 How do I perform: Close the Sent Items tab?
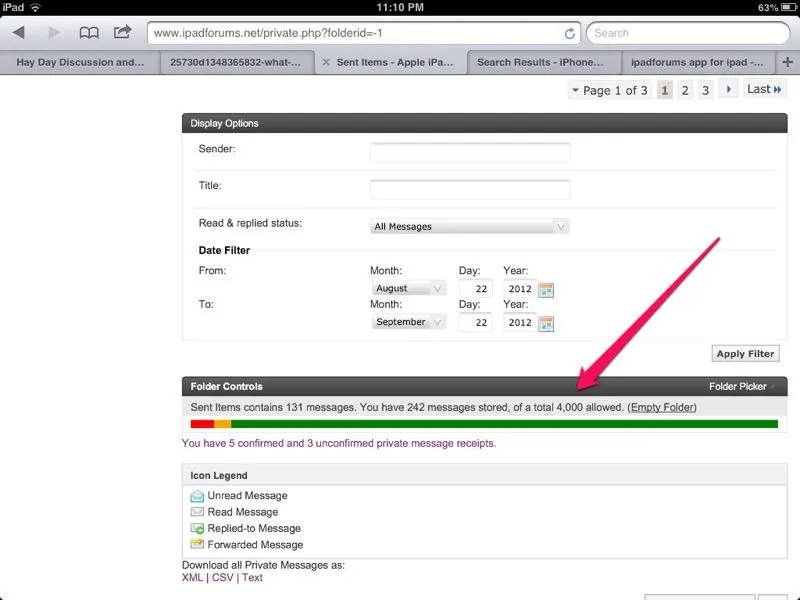click(x=326, y=62)
